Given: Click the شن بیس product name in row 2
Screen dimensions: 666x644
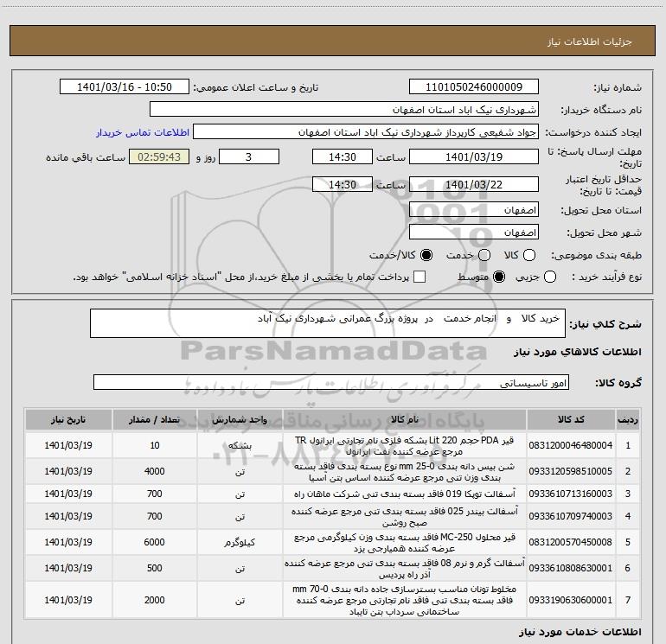Looking at the screenshot, I should (405, 472).
